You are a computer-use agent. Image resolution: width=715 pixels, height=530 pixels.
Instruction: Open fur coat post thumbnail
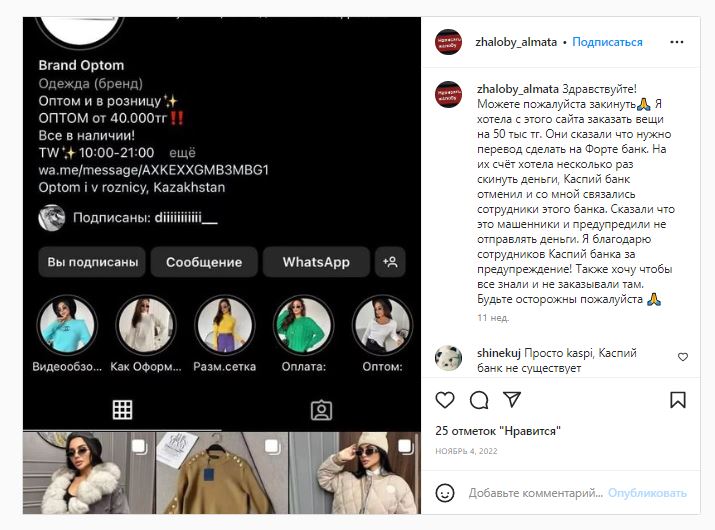[x=88, y=473]
